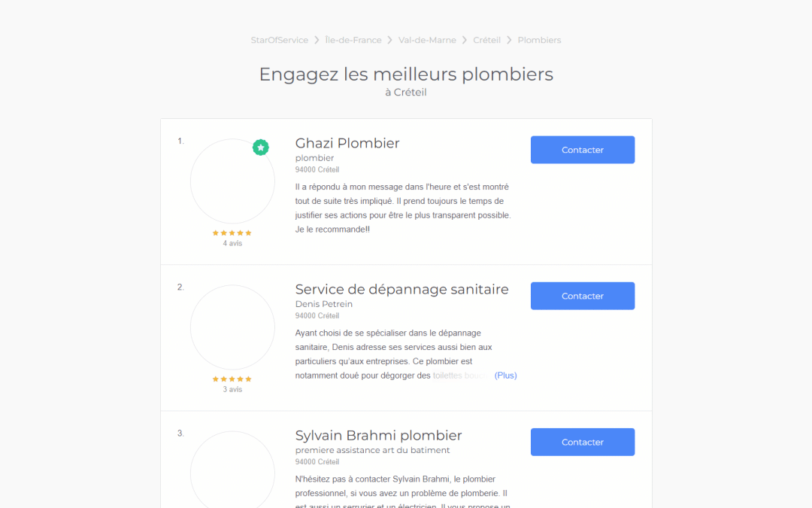The image size is (812, 508).
Task: Hit Contacter next to Sylvain Brahmi plombier
Action: (583, 442)
